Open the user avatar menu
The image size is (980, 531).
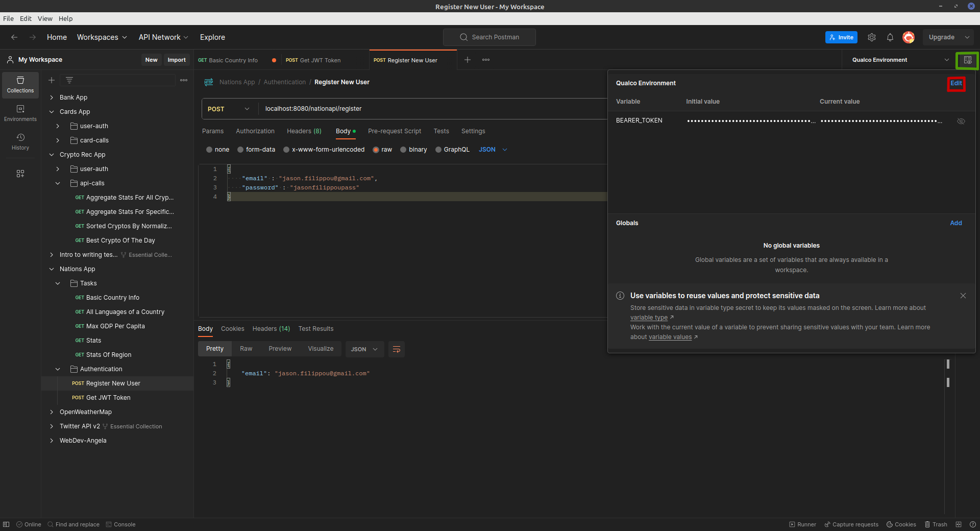[909, 37]
